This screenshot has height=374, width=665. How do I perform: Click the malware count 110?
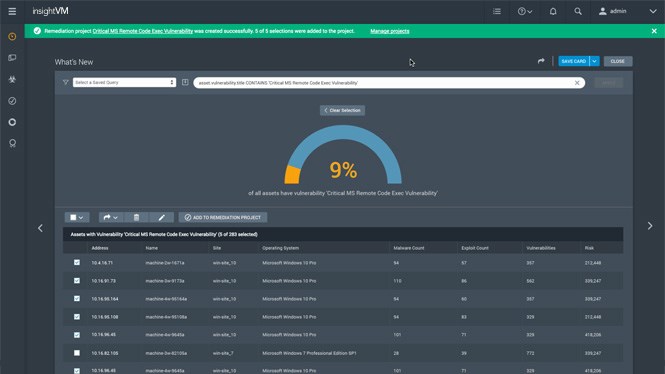[x=397, y=281]
